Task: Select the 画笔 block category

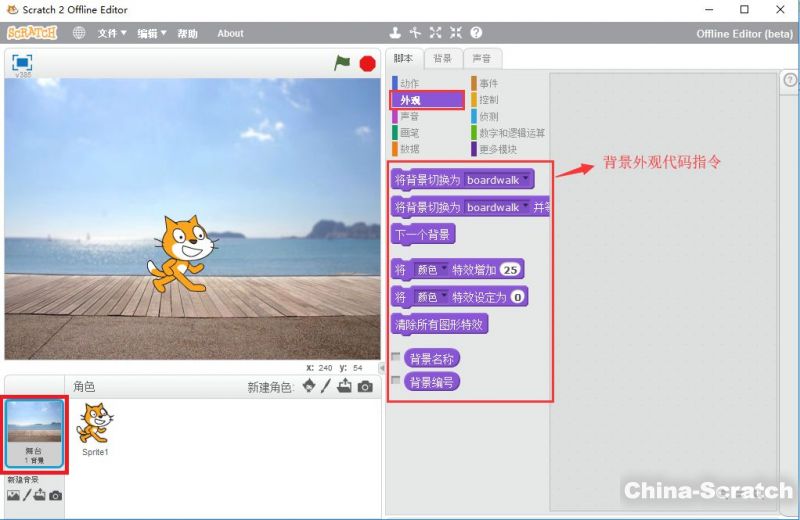Action: [410, 132]
